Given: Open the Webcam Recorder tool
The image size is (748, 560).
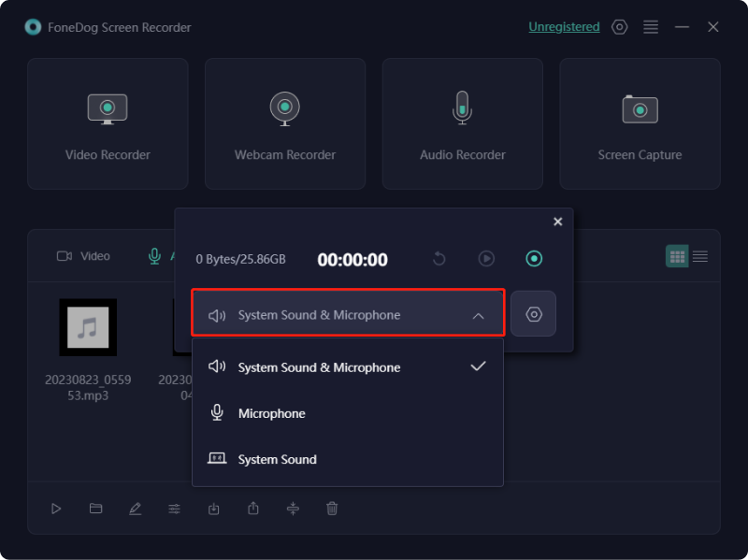Looking at the screenshot, I should coord(284,122).
